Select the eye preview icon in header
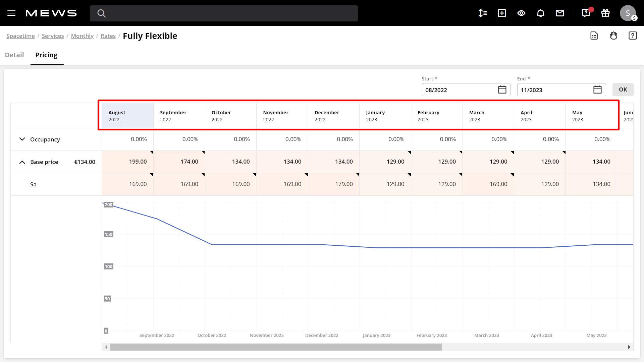Image resolution: width=644 pixels, height=362 pixels. coord(521,13)
